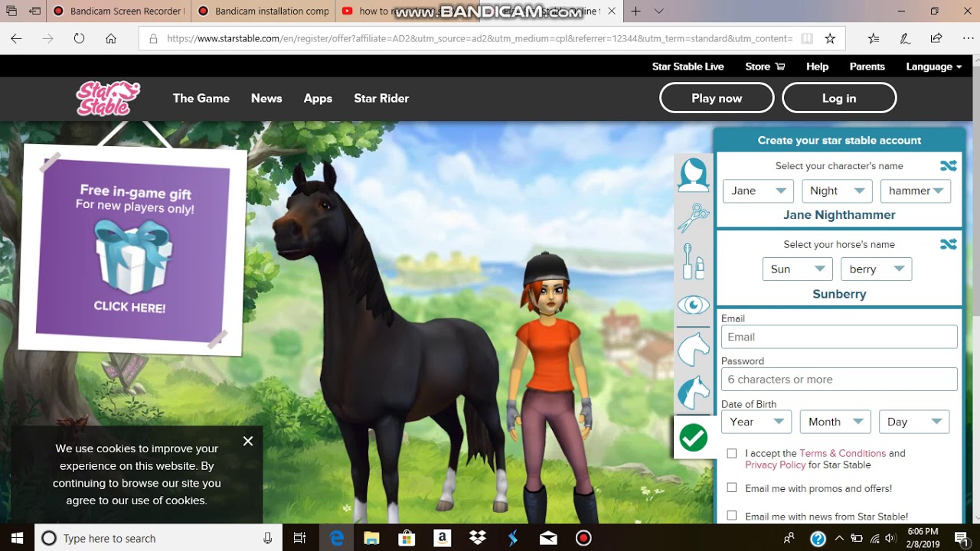
Task: Open the Language menu
Action: click(933, 67)
